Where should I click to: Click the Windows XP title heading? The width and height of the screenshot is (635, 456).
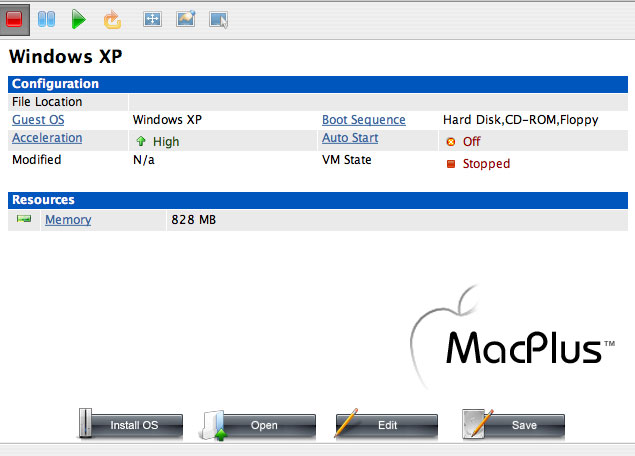click(66, 56)
